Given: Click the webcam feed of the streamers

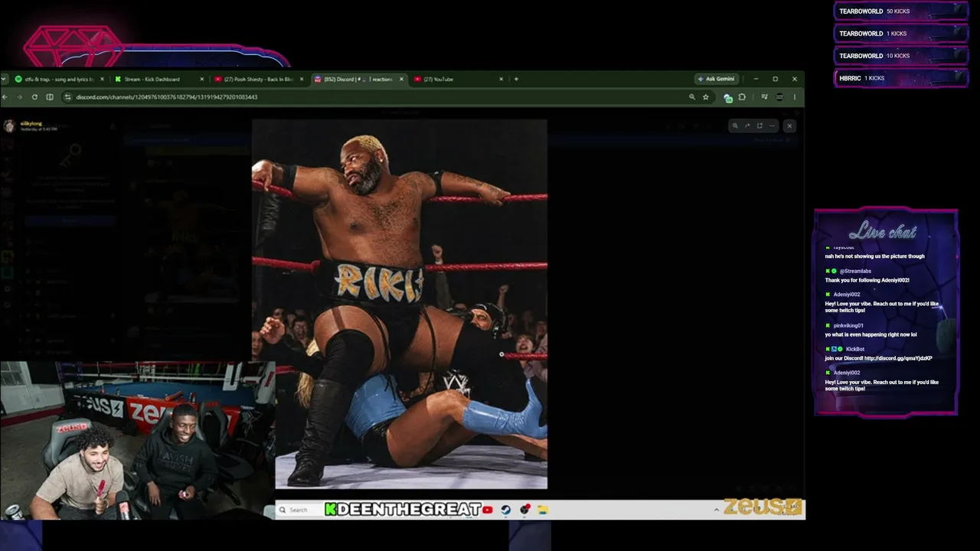Looking at the screenshot, I should coord(138,441).
